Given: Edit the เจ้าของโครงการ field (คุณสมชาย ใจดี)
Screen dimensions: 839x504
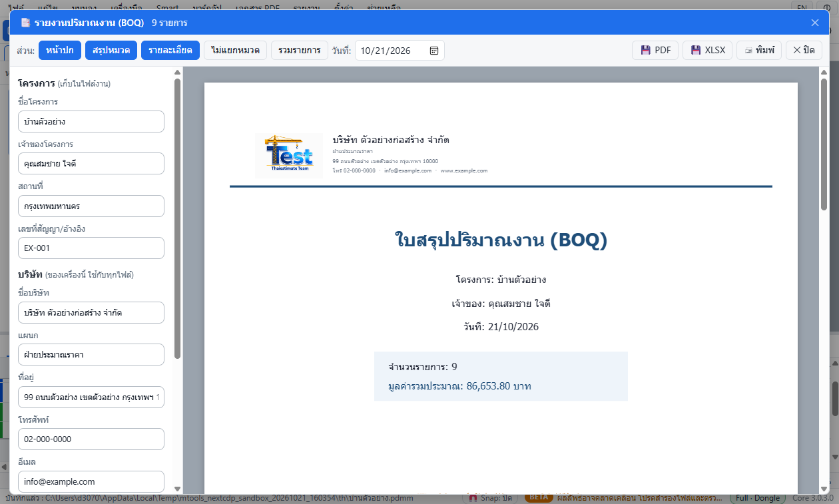Looking at the screenshot, I should (x=91, y=164).
